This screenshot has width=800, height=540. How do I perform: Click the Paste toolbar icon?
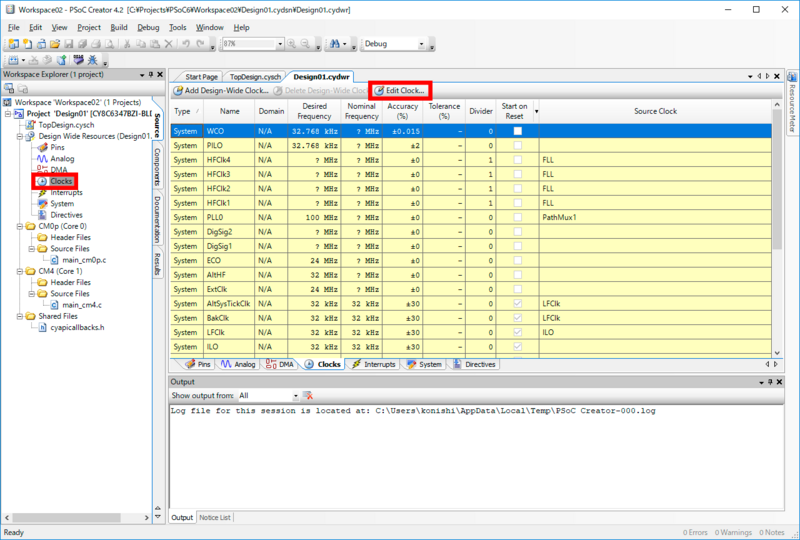tap(155, 44)
